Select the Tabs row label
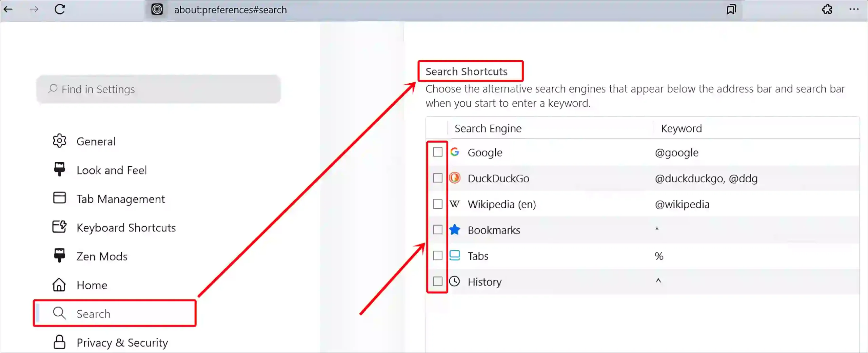 click(x=478, y=256)
